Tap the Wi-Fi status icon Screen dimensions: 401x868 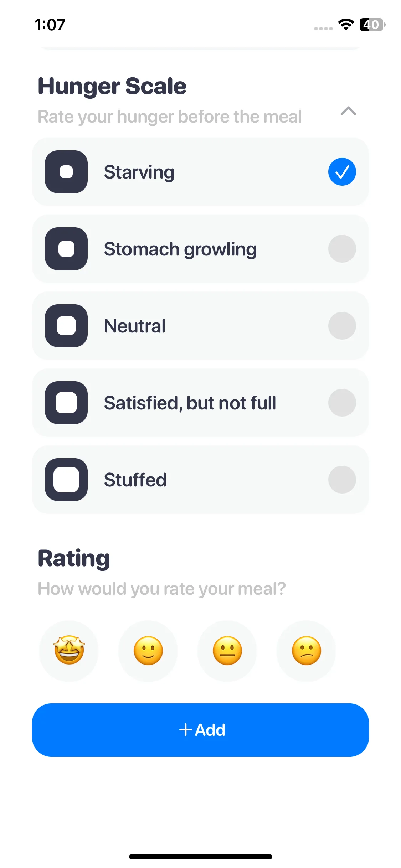tap(346, 25)
